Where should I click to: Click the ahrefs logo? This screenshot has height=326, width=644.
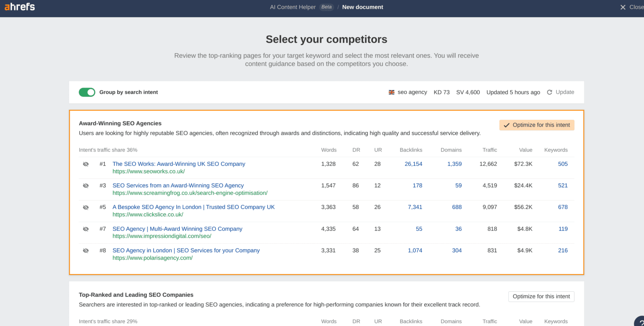(19, 7)
